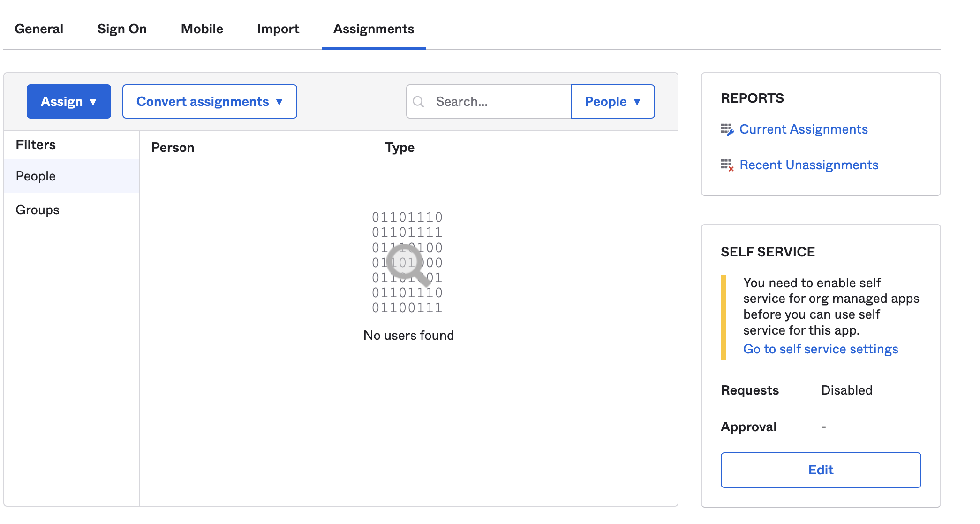This screenshot has height=524, width=980.
Task: Open the Sign On tab
Action: click(x=122, y=29)
